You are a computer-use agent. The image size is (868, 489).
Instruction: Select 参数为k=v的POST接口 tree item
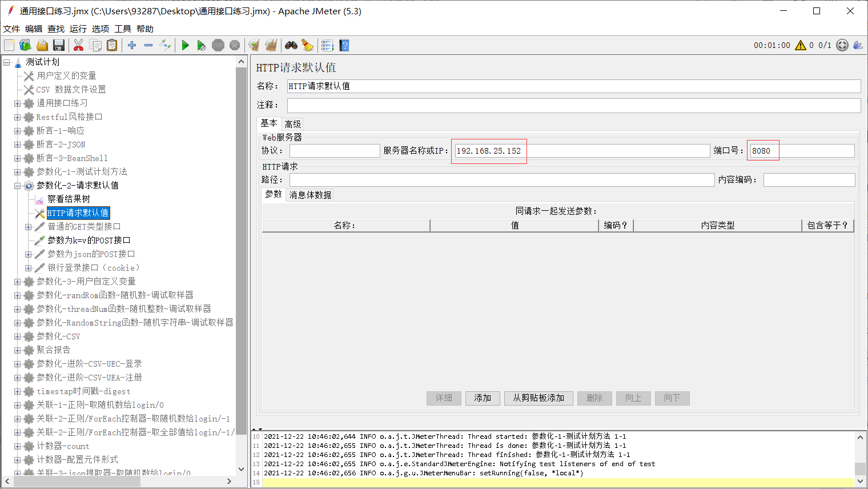(x=89, y=241)
